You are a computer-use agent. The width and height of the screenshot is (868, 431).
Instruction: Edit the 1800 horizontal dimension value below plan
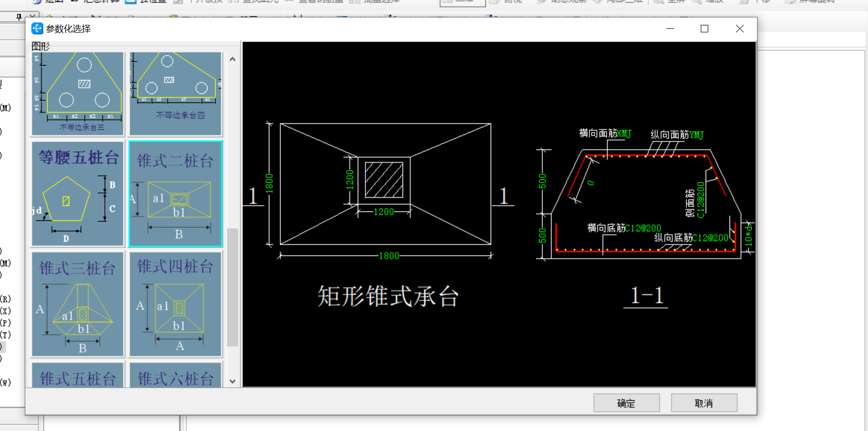pos(389,256)
